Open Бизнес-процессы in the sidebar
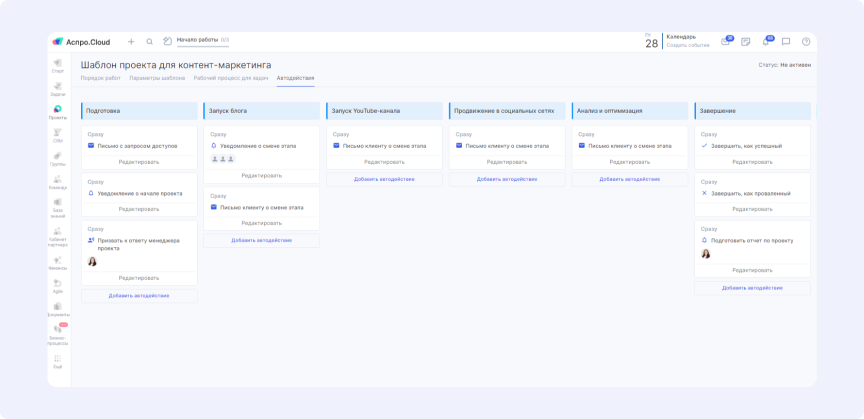Screen dimensions: 864x419 (58, 332)
